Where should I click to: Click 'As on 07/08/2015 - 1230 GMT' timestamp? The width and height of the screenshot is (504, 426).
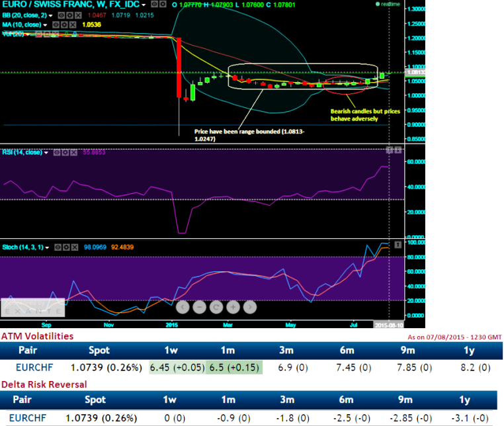454,337
